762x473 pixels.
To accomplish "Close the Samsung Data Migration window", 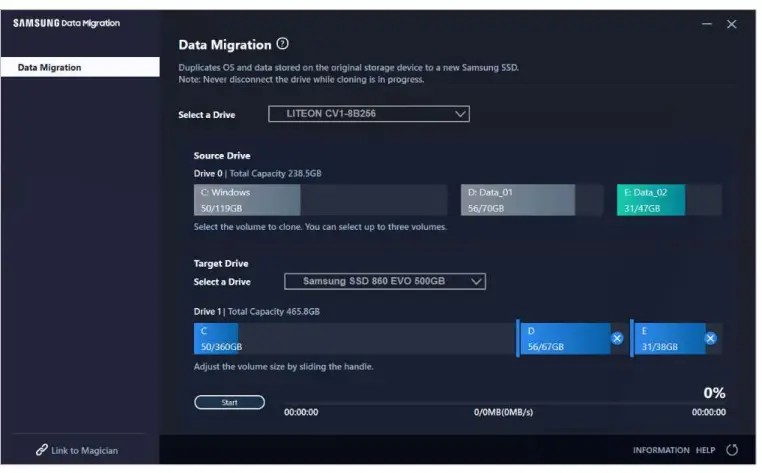I will tap(731, 24).
